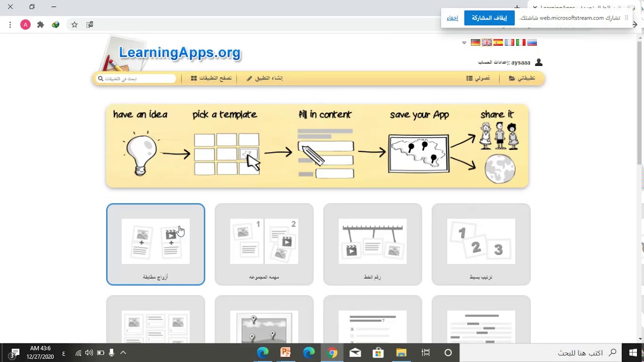Screen dimensions: 644x362
Task: Select the question-mark quiz template card
Action: tap(373, 319)
